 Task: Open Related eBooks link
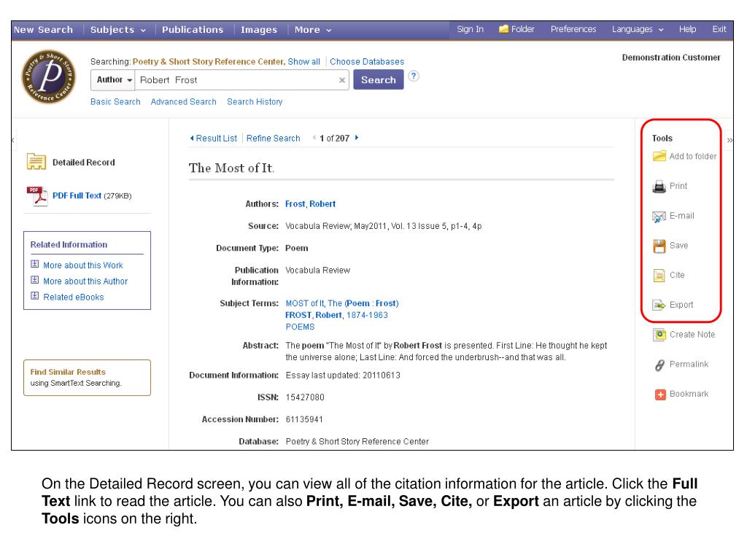point(74,297)
